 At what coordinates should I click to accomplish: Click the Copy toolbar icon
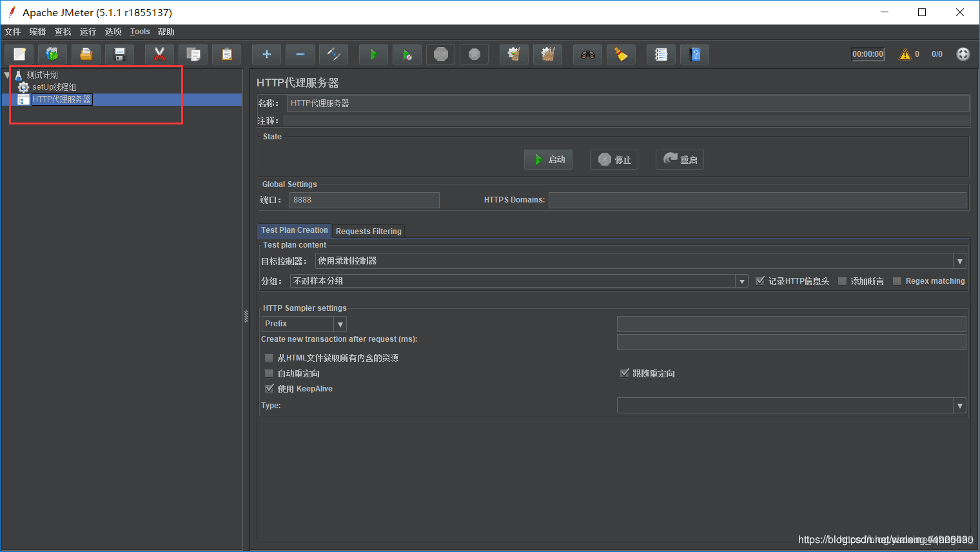click(193, 54)
